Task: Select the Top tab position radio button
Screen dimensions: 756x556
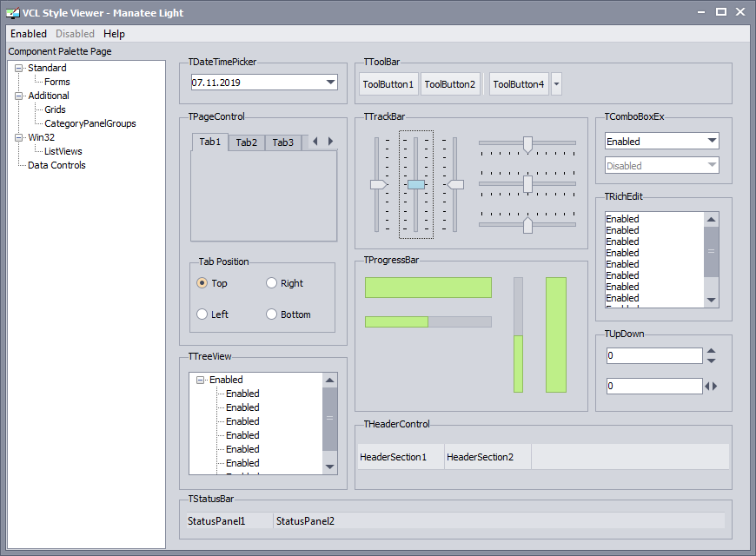Action: 202,283
